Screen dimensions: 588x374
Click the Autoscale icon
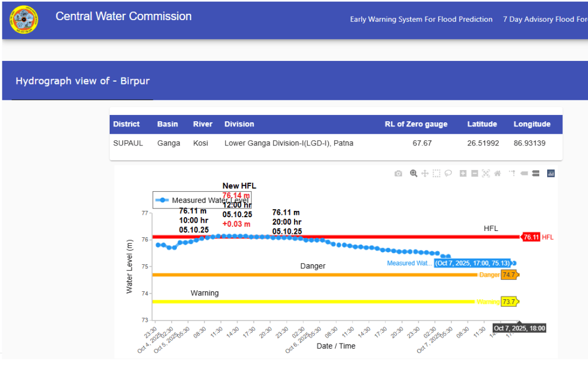tap(486, 173)
